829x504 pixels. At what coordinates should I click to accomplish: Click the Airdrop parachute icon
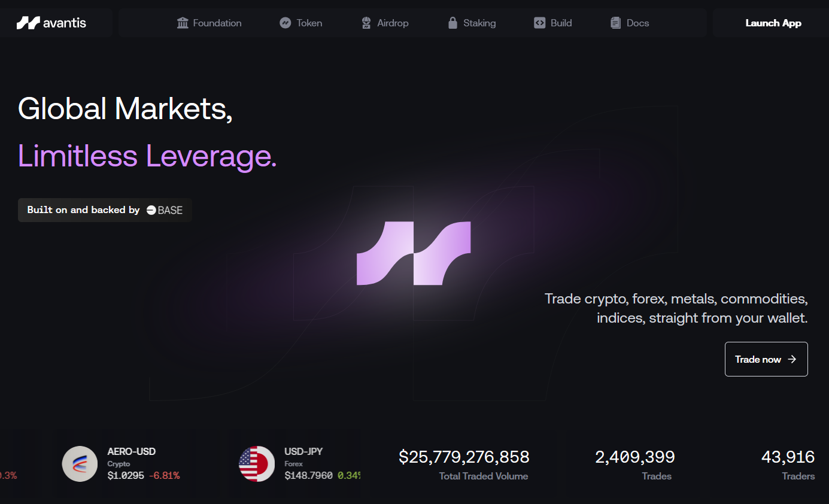click(x=366, y=23)
